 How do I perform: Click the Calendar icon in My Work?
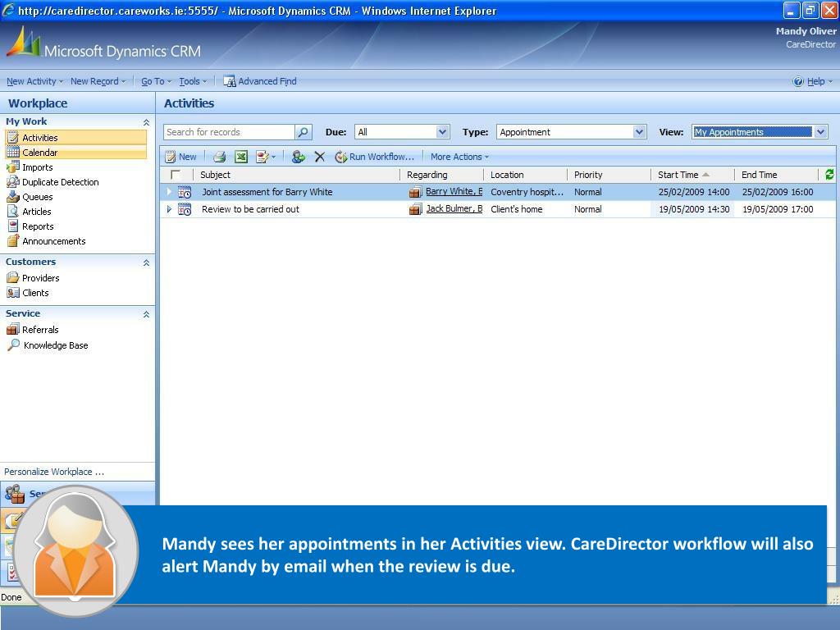coord(13,153)
